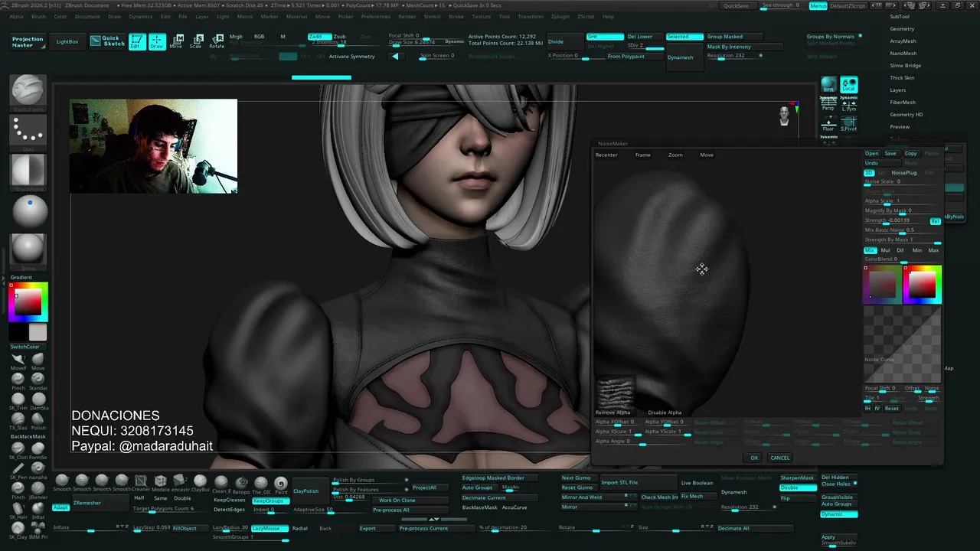Click the NoiseMaker alpha thumbnail
Image resolution: width=980 pixels, height=551 pixels.
coord(616,392)
